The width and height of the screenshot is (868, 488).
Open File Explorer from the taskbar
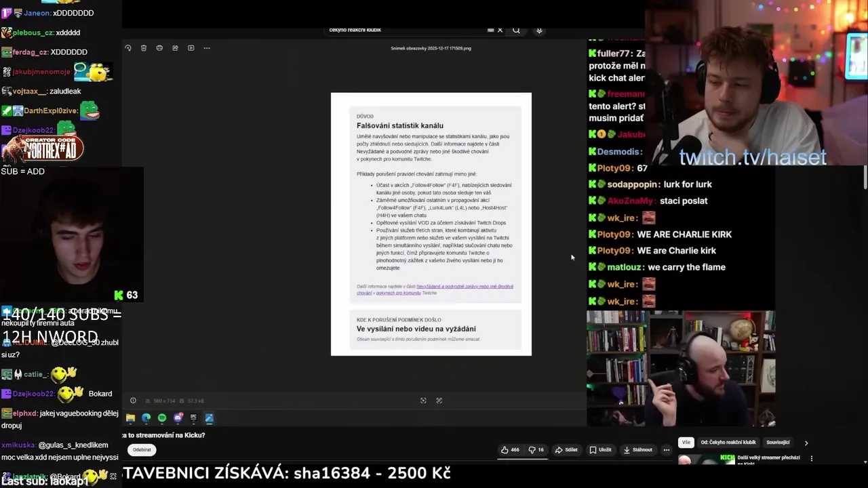point(130,418)
